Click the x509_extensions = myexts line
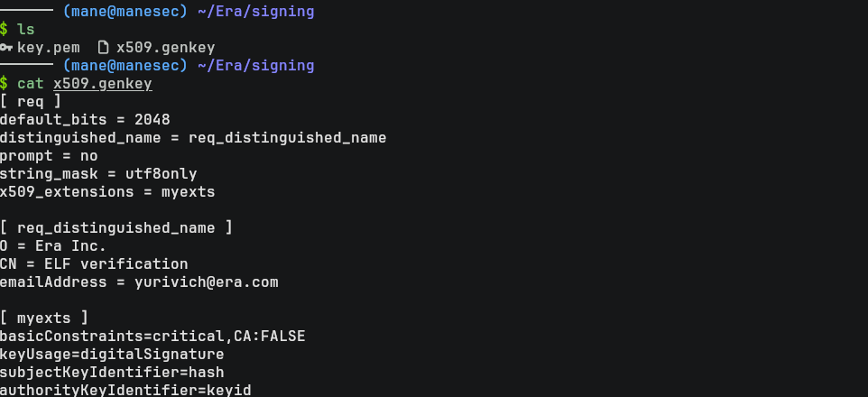This screenshot has height=397, width=868. (107, 191)
